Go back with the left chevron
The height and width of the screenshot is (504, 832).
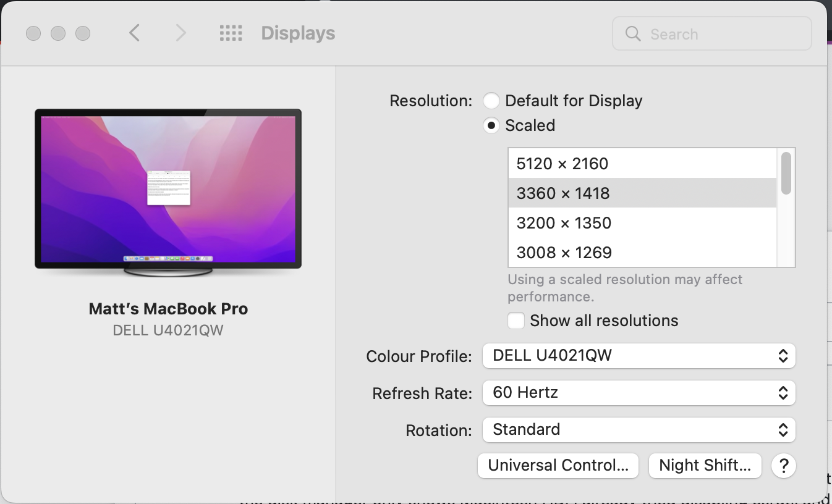tap(135, 33)
